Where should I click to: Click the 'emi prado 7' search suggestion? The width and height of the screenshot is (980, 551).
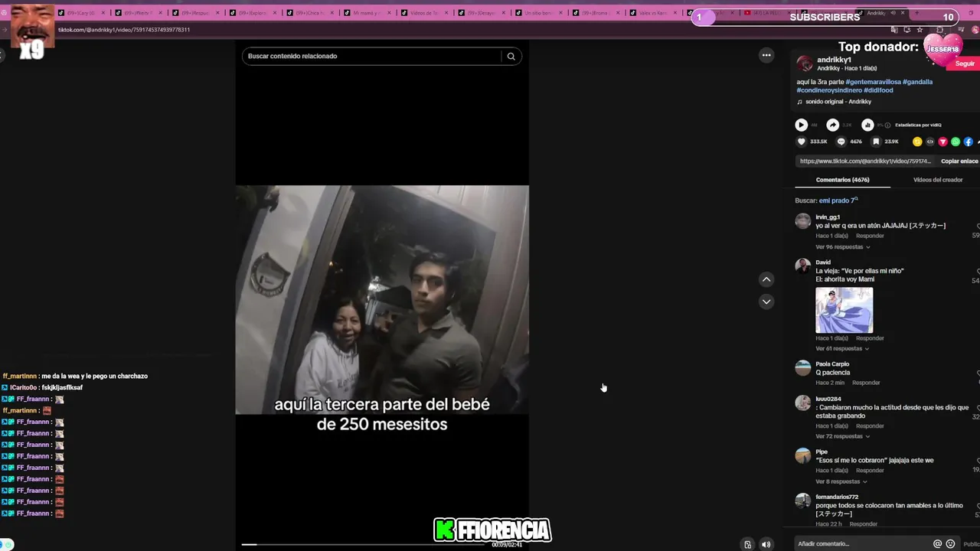click(x=838, y=201)
